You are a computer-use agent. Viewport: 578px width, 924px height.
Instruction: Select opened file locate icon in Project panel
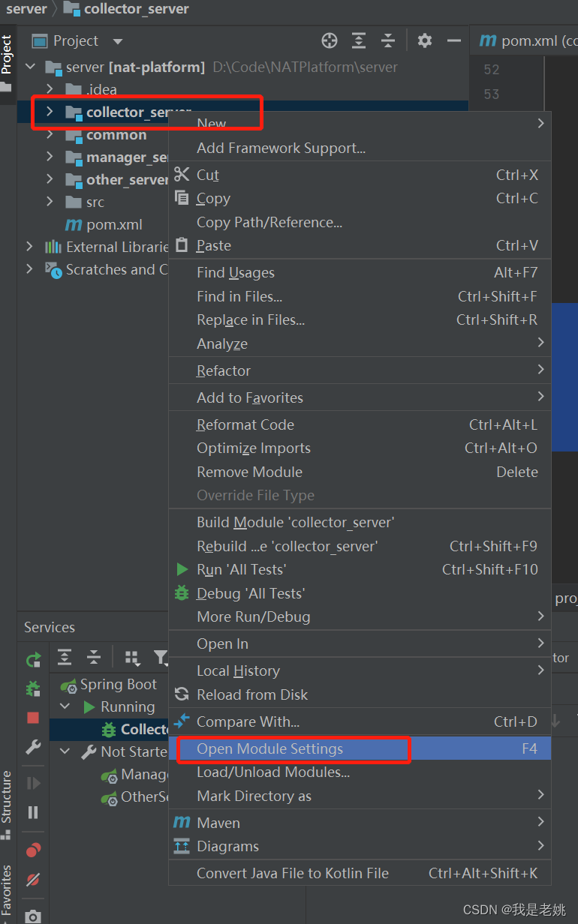[330, 40]
